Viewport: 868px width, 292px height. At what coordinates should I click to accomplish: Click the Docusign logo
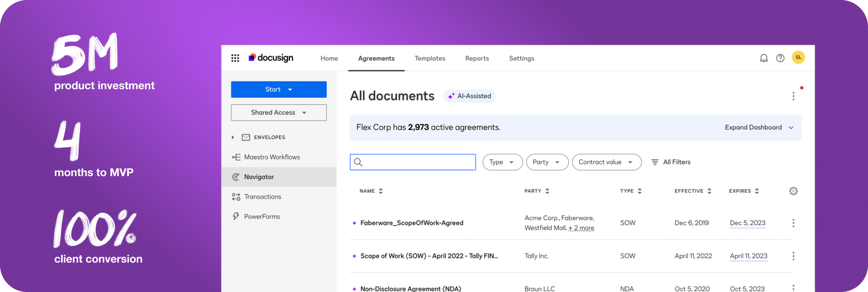pyautogui.click(x=271, y=58)
